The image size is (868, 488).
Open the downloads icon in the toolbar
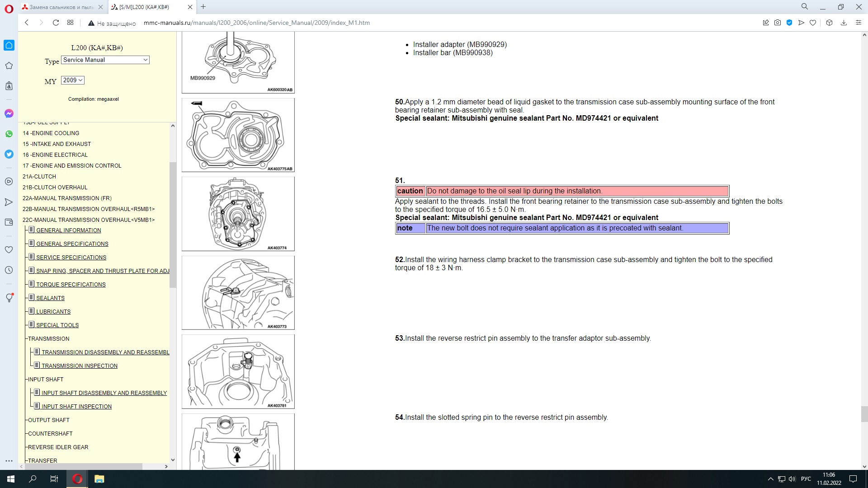click(x=844, y=23)
